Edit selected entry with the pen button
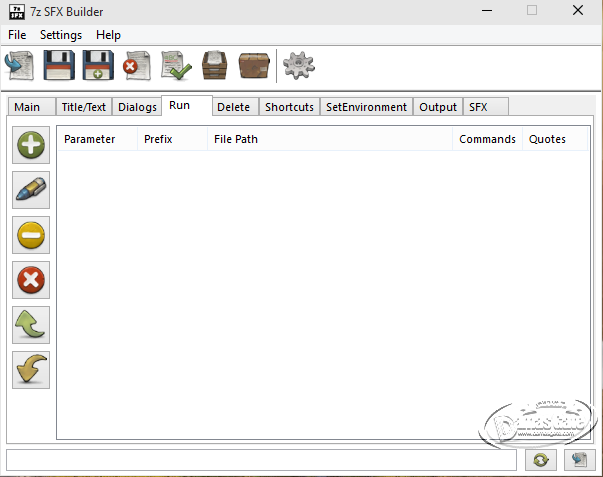Image resolution: width=603 pixels, height=477 pixels. pyautogui.click(x=31, y=190)
